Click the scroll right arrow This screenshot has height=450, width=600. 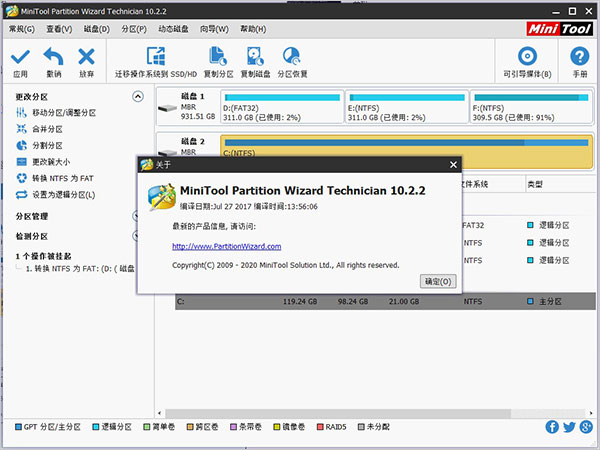click(x=591, y=413)
